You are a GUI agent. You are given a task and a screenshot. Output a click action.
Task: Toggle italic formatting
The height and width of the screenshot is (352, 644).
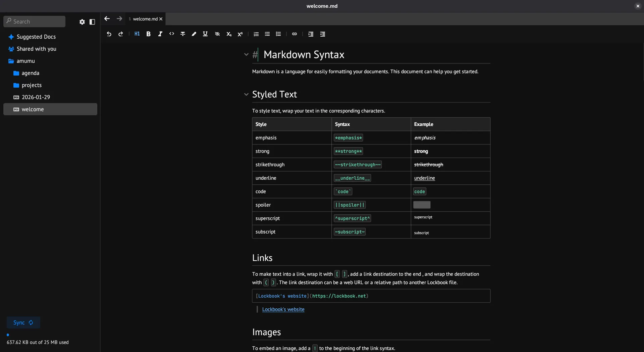[160, 34]
